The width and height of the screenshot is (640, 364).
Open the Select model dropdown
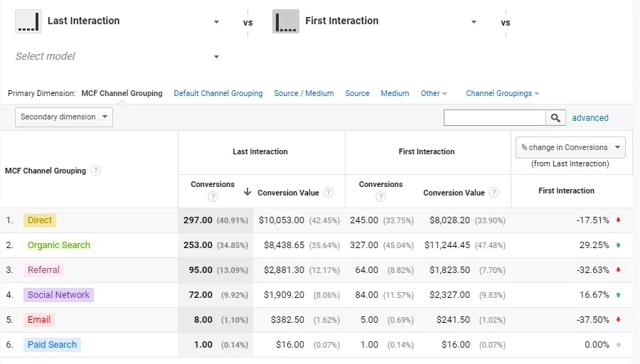click(216, 57)
